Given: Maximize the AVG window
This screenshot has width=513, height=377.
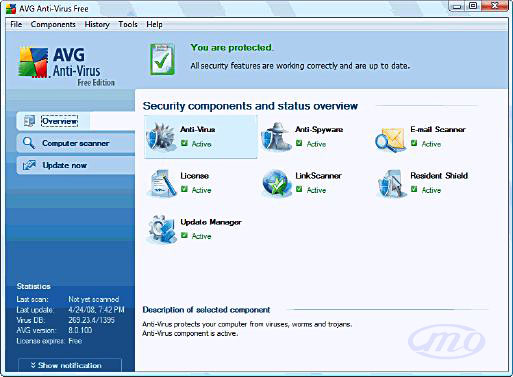Looking at the screenshot, I should [473, 6].
